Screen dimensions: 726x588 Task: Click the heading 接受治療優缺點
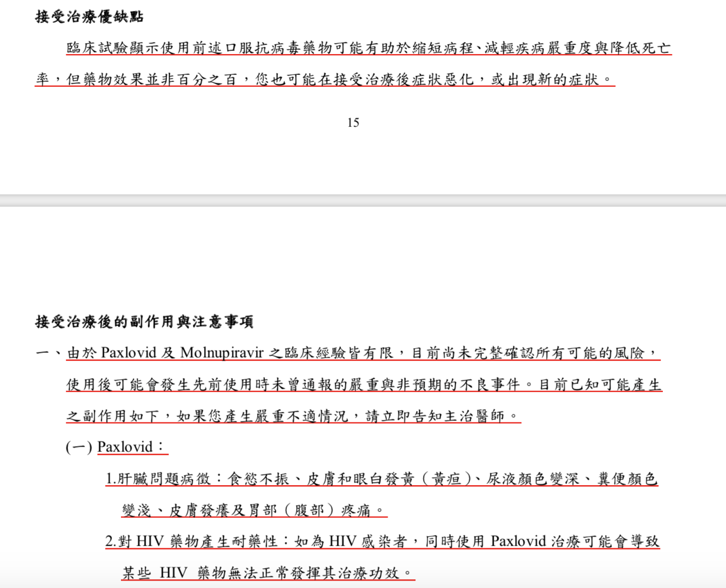pos(89,17)
